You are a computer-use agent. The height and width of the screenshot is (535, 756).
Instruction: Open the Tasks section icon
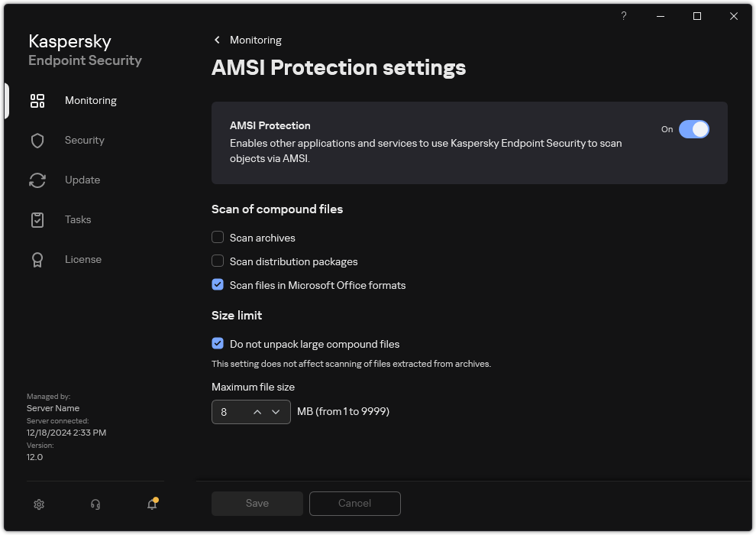click(37, 219)
